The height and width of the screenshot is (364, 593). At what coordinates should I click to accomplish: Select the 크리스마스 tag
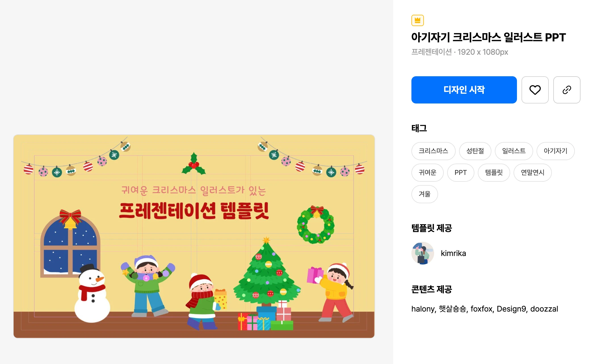[433, 151]
